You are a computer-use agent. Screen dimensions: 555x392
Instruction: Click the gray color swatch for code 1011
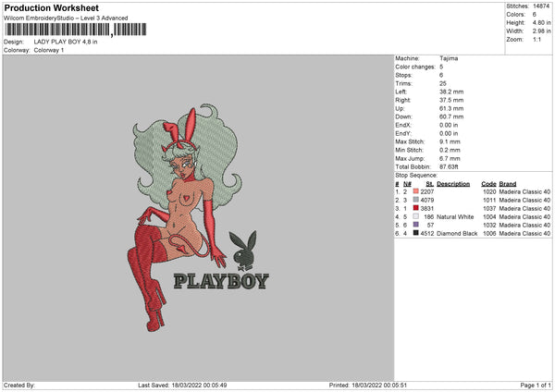pos(416,200)
